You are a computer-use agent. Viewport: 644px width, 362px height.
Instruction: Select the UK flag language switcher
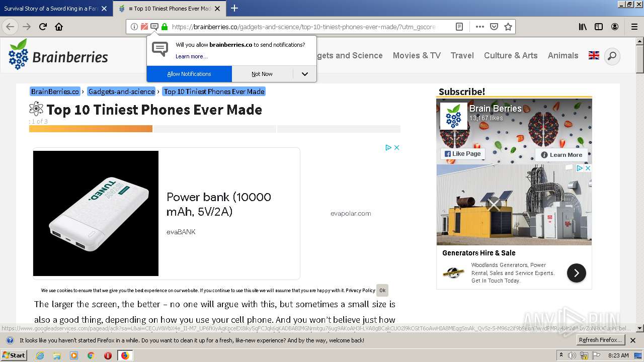[x=594, y=55]
